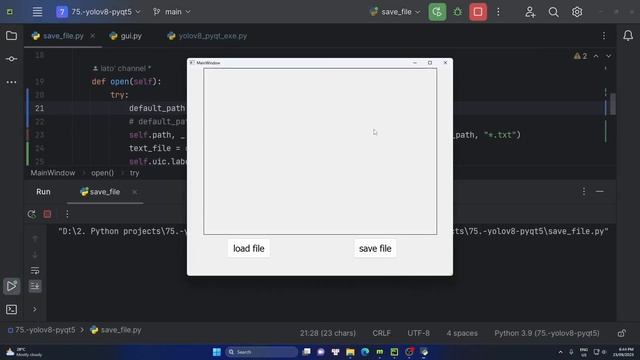
Task: Stop process in Run panel toolbar
Action: tap(47, 214)
